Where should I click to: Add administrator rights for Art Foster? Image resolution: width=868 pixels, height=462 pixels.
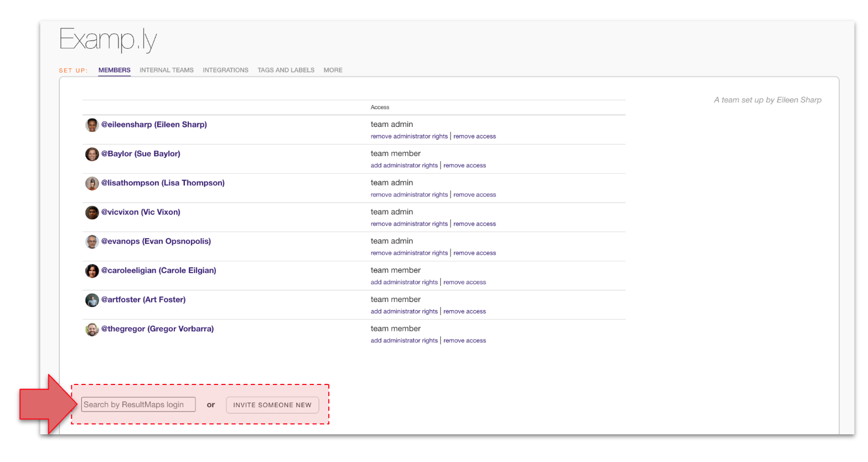(x=404, y=311)
